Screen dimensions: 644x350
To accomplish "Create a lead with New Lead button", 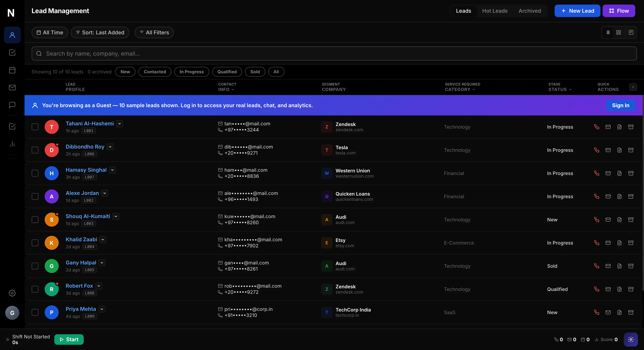I will pos(577,11).
